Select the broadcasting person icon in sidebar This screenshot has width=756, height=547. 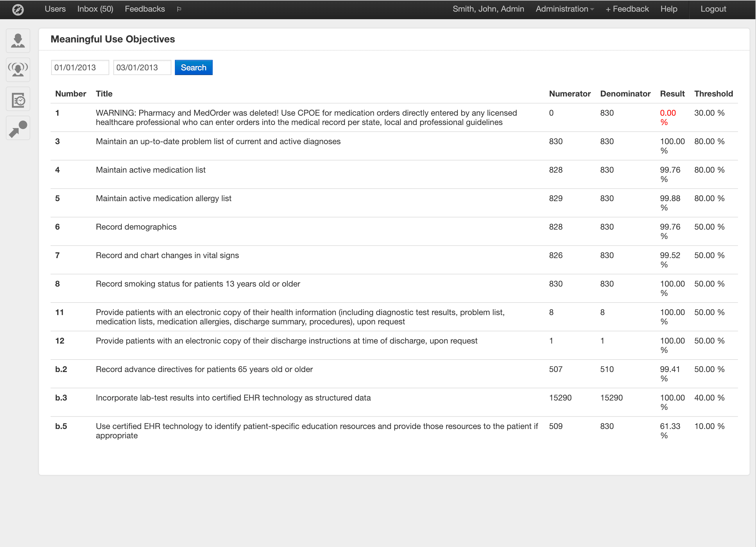click(x=18, y=70)
